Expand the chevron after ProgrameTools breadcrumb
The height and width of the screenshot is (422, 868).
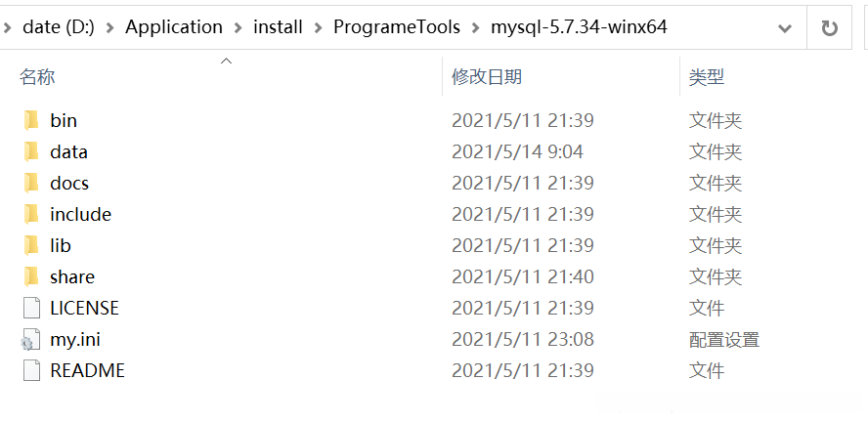475,27
